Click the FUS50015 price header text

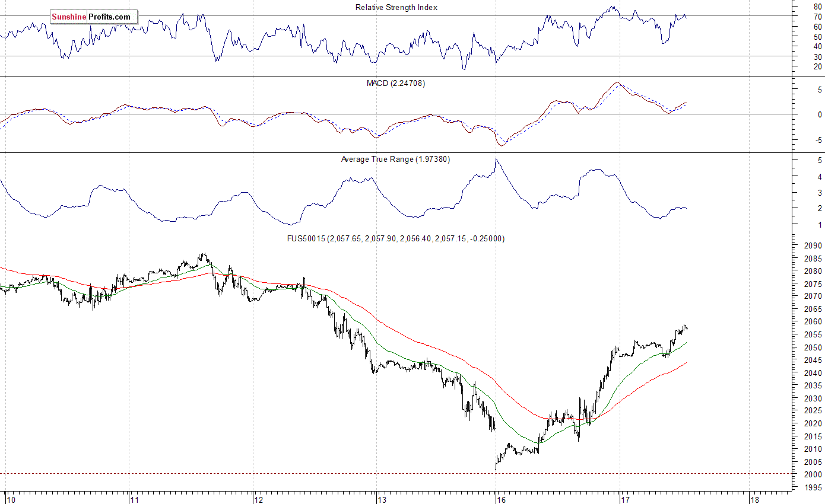[396, 238]
